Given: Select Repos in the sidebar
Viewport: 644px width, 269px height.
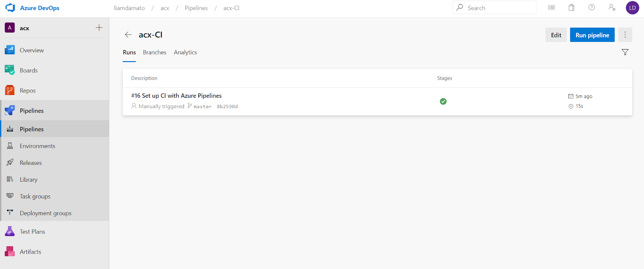Looking at the screenshot, I should coord(28,90).
